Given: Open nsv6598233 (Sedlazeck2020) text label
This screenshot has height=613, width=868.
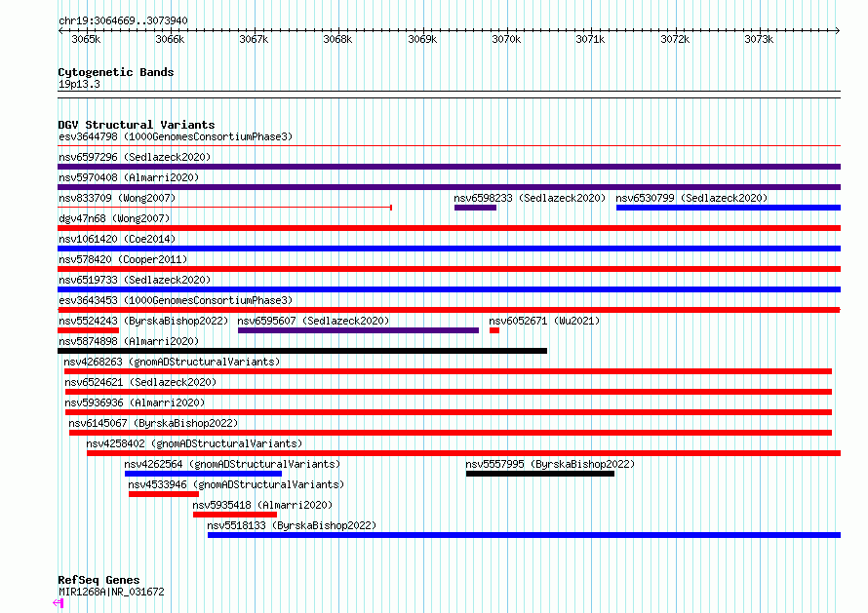Looking at the screenshot, I should click(x=530, y=198).
